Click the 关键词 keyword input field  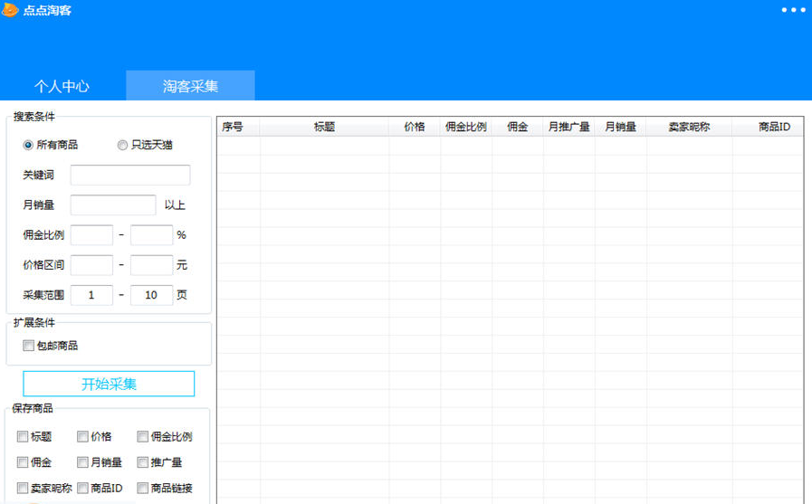[130, 176]
